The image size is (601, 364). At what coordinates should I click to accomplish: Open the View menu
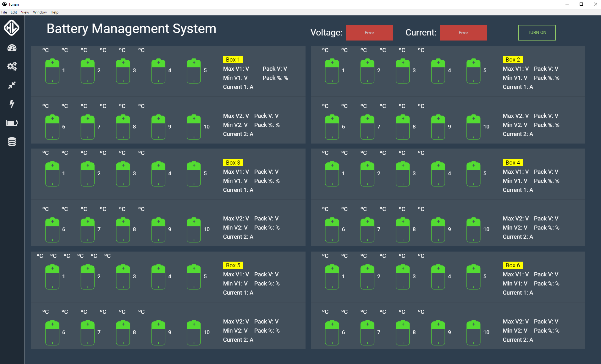coord(25,12)
